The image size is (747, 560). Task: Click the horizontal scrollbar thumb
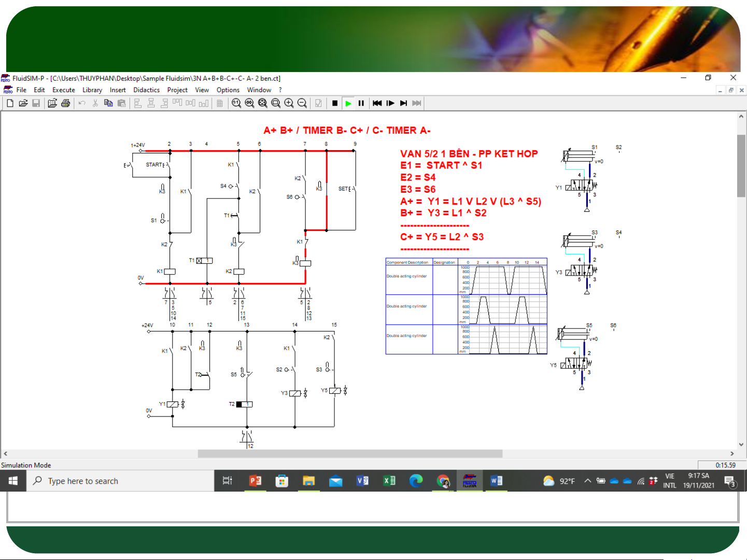pyautogui.click(x=350, y=454)
